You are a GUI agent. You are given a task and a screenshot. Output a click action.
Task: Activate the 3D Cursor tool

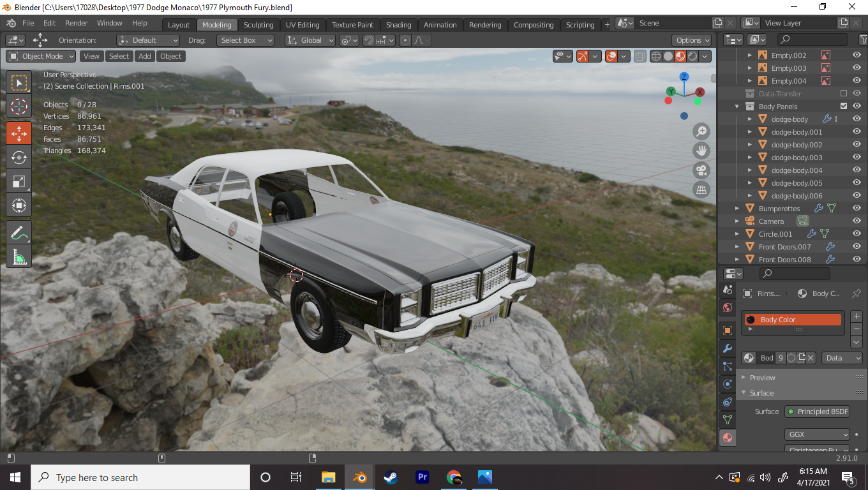(19, 107)
